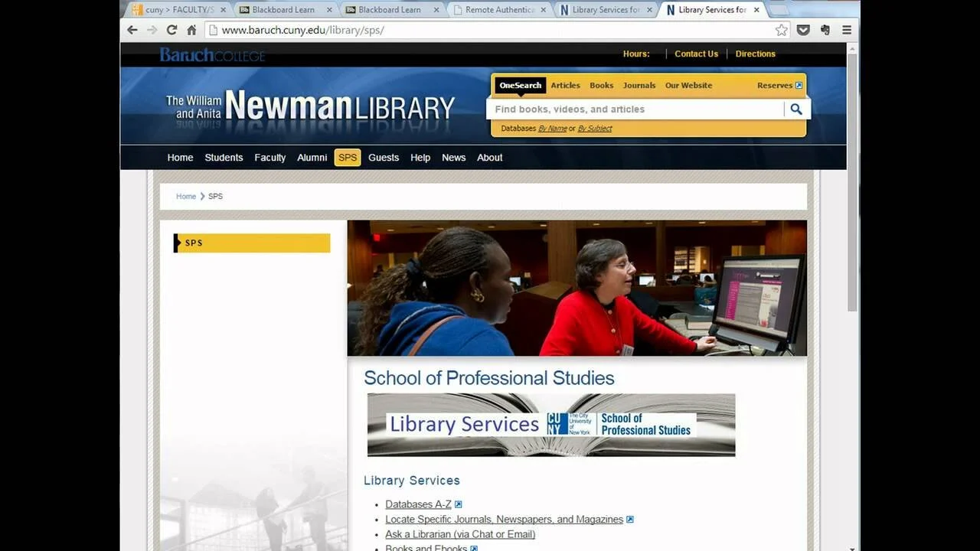Select the Books search tab
Viewport: 980px width, 551px height.
pyautogui.click(x=602, y=86)
